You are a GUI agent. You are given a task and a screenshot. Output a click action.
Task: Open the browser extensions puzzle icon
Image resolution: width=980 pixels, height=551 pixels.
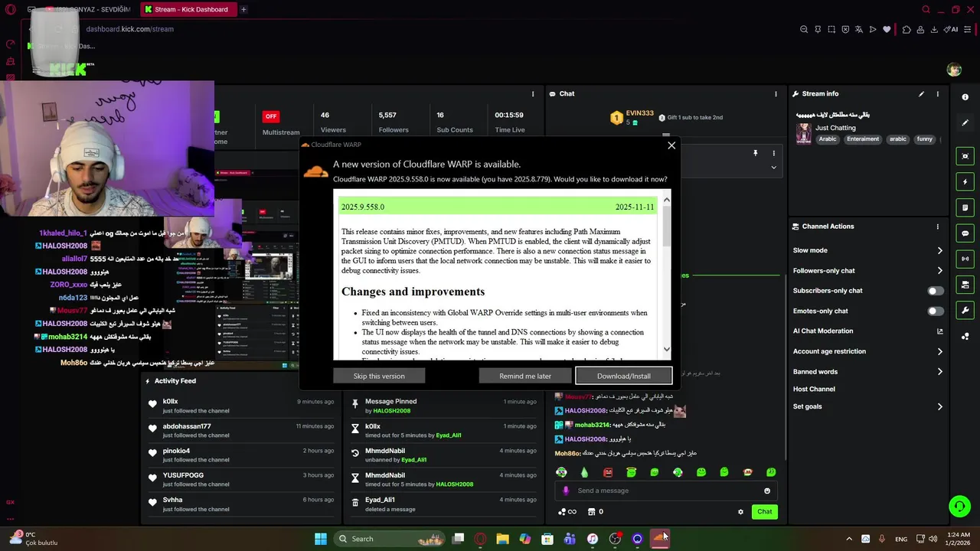[x=906, y=29]
